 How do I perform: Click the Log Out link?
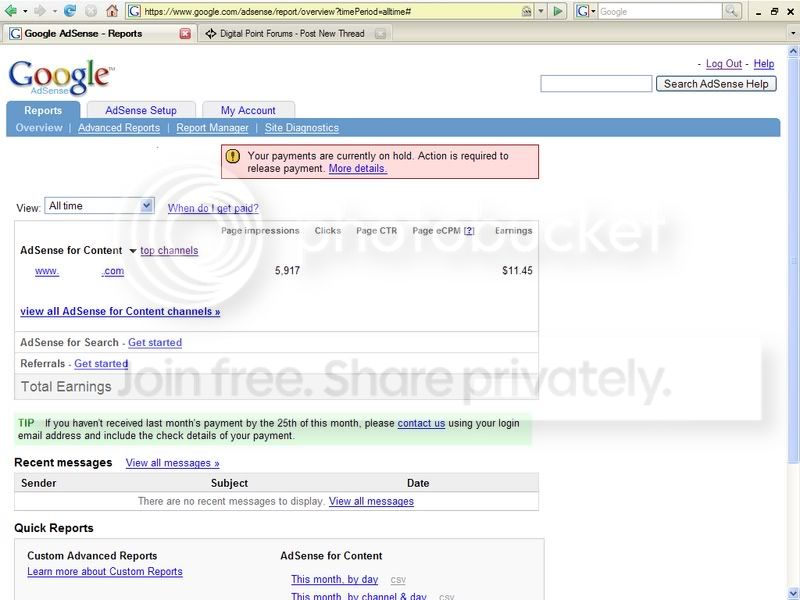pyautogui.click(x=723, y=64)
